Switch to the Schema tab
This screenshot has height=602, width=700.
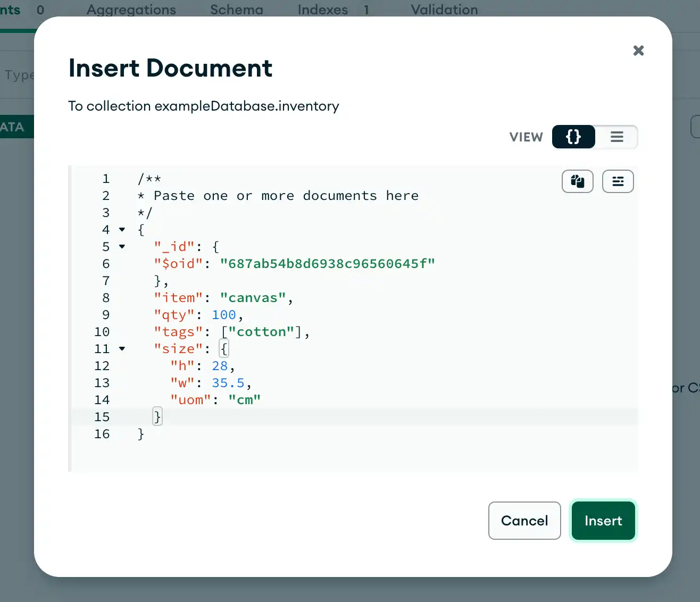click(x=236, y=10)
